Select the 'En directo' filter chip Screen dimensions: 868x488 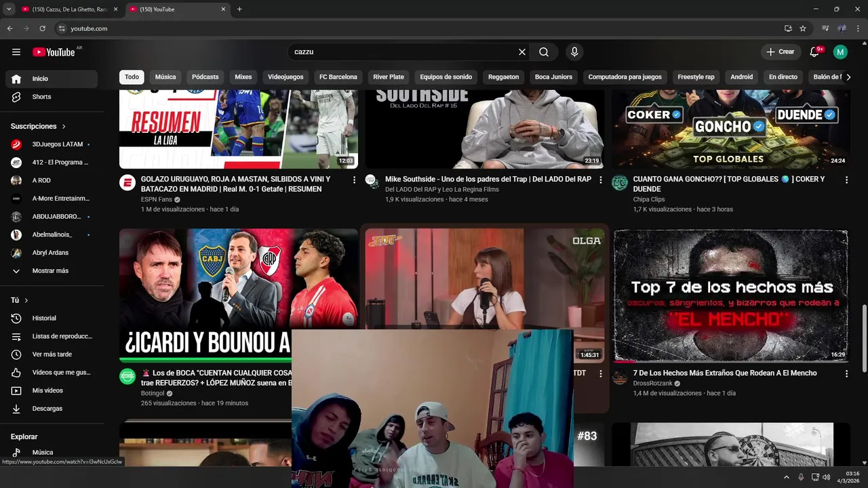783,77
